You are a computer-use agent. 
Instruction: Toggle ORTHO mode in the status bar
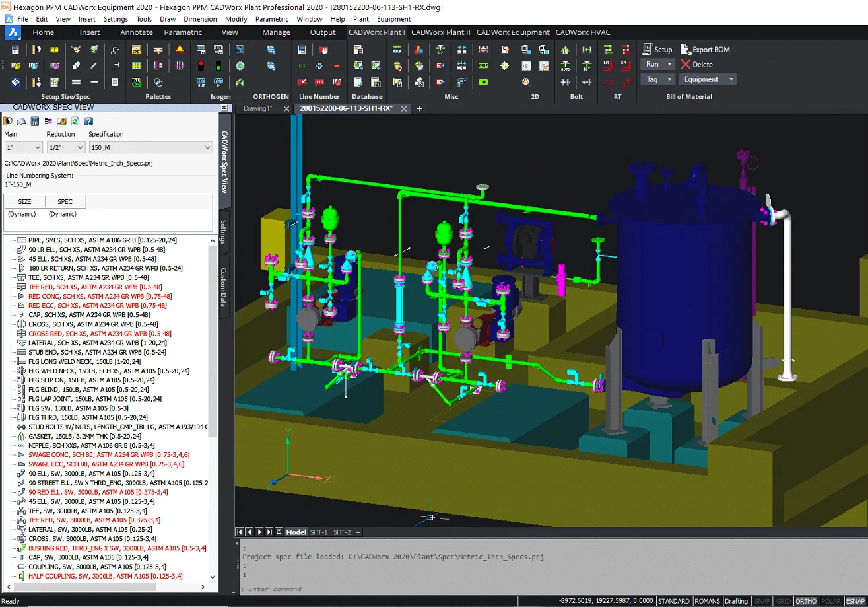click(806, 601)
